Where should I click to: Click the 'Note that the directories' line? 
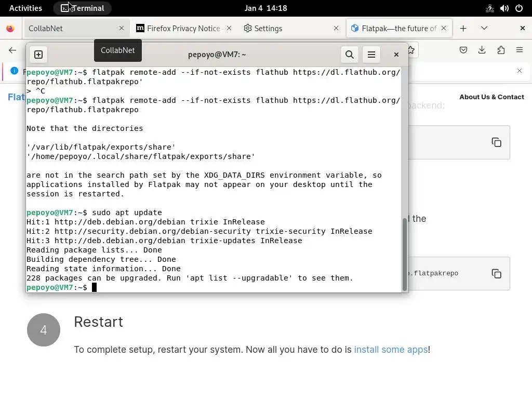click(85, 129)
